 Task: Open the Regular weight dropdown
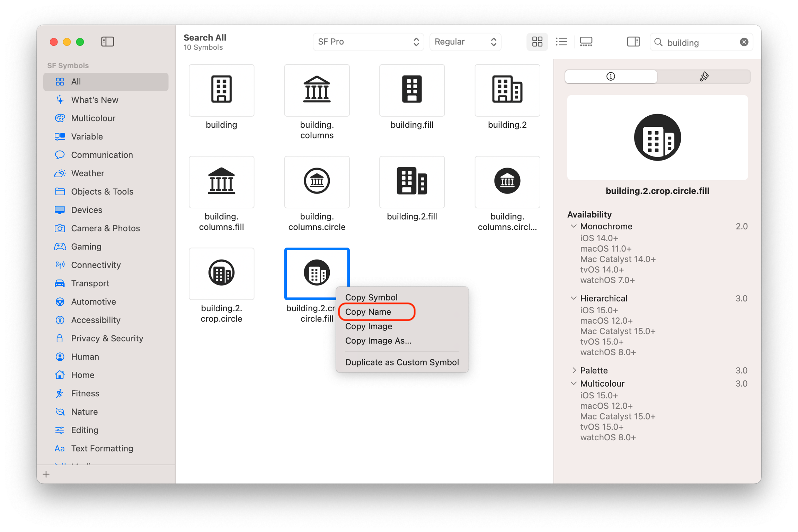pyautogui.click(x=465, y=42)
